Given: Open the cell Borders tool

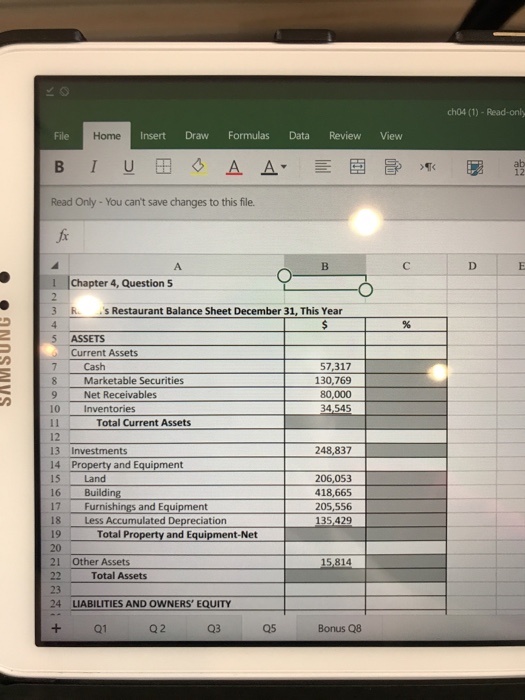Looking at the screenshot, I should tap(163, 167).
